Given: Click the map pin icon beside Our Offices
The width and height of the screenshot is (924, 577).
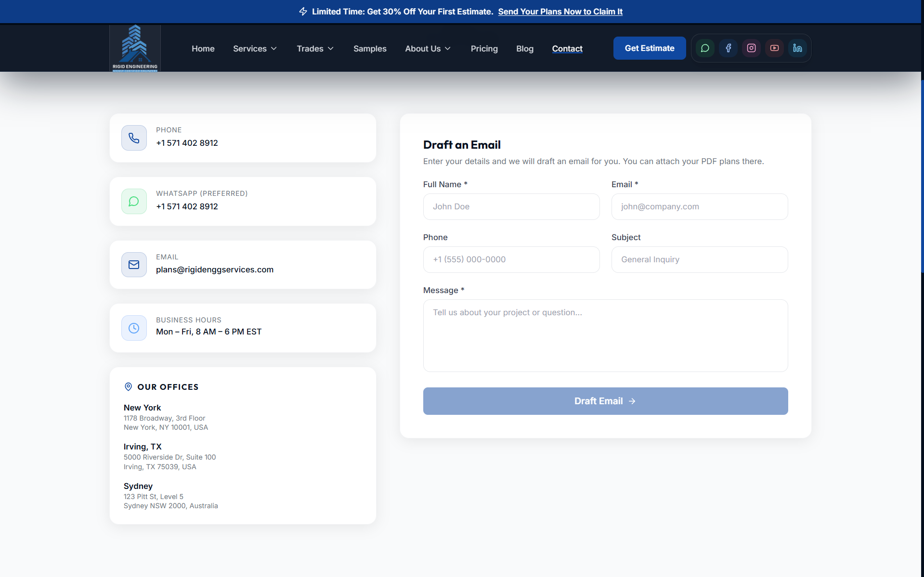Looking at the screenshot, I should pos(128,386).
